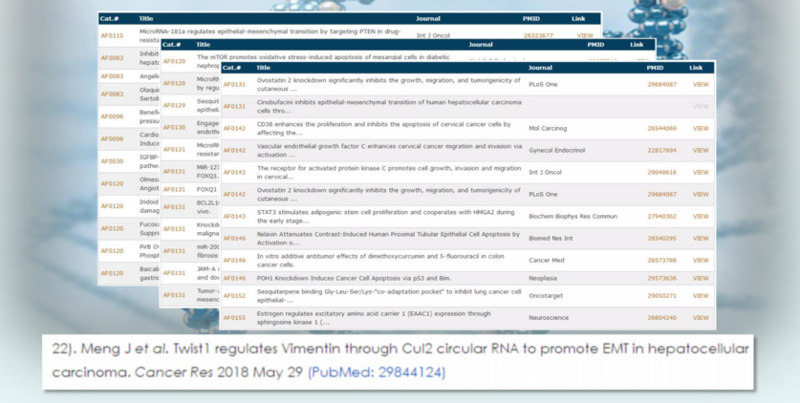Open VIEW link for MicroRNA-181a article
Viewport: 800px width, 403px height.
(x=585, y=35)
